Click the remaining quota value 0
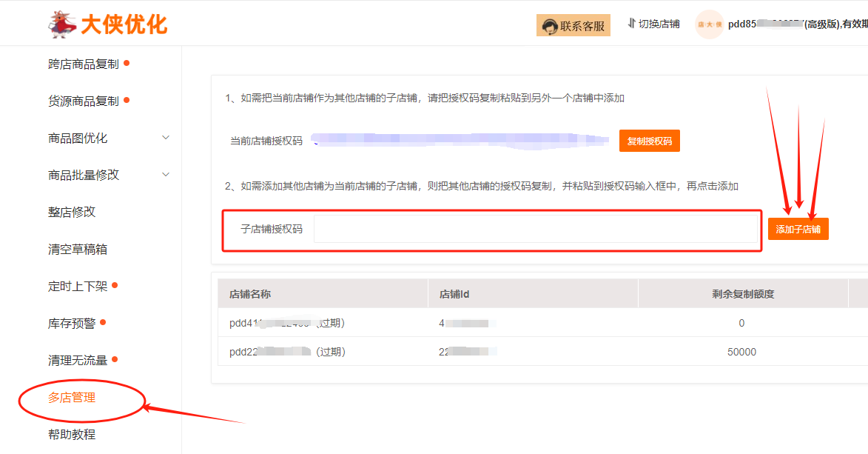This screenshot has width=868, height=454. [x=741, y=323]
